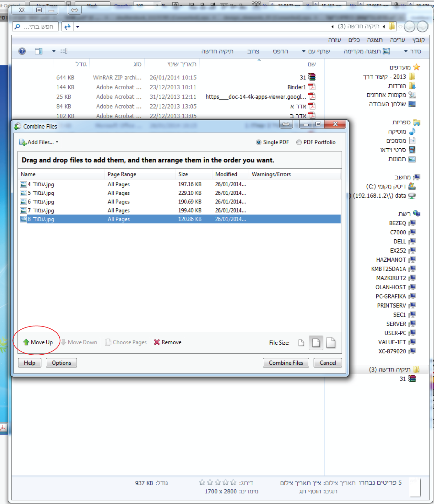Image resolution: width=434 pixels, height=504 pixels.
Task: Click the Explorer search box
Action: click(35, 27)
